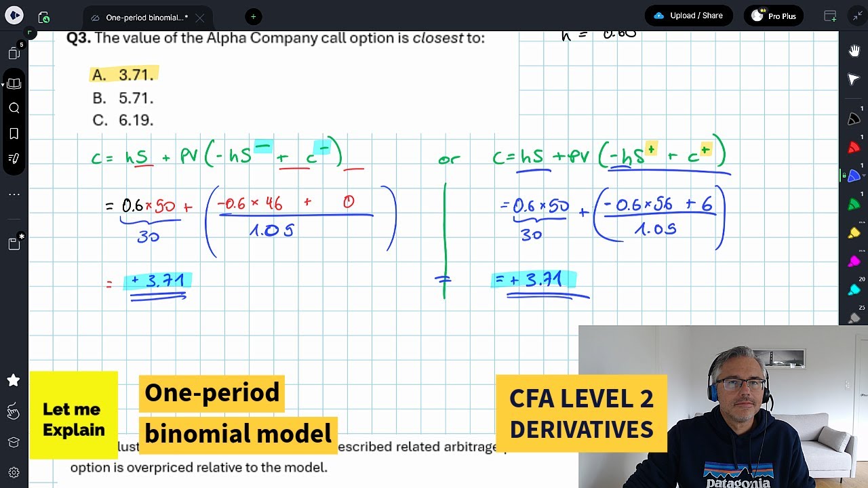Image resolution: width=868 pixels, height=488 pixels.
Task: Open settings gear in left sidebar
Action: [x=14, y=472]
